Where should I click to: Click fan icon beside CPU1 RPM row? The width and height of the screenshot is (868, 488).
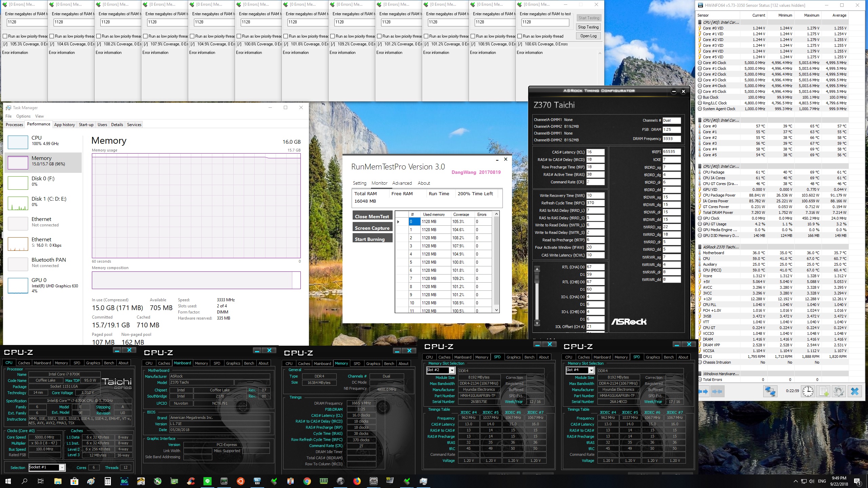pyautogui.click(x=700, y=357)
